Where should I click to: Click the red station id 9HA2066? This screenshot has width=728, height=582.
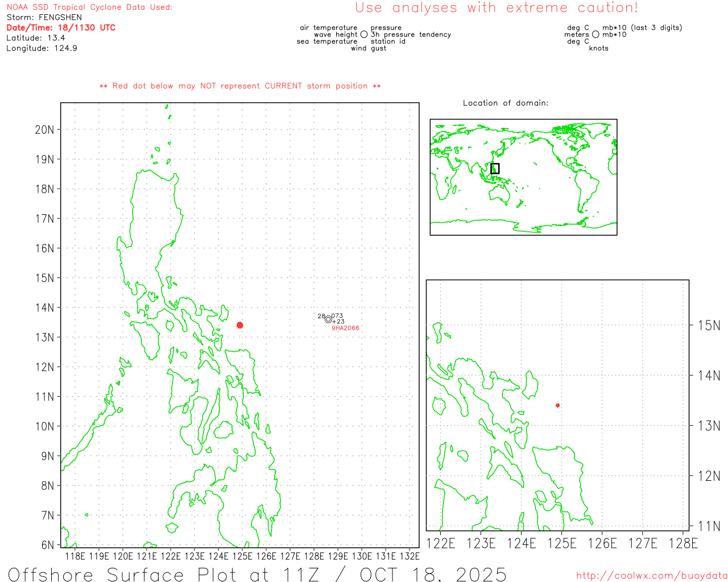(x=345, y=328)
